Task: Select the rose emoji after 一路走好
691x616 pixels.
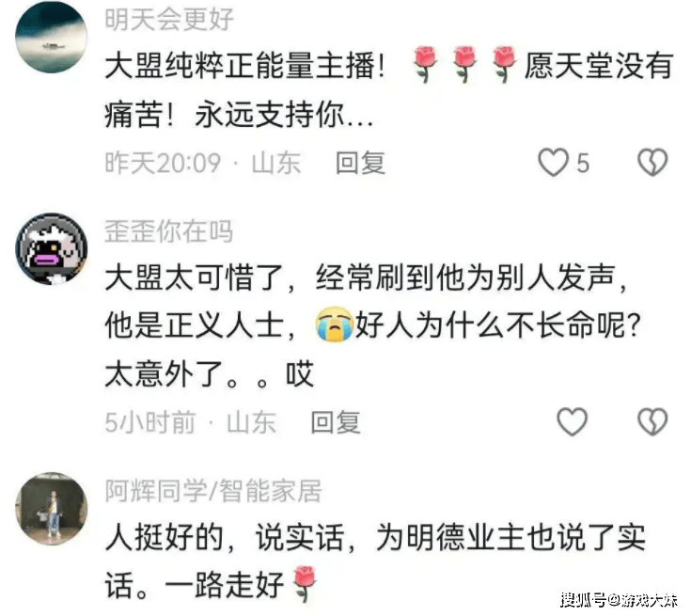Action: [304, 584]
